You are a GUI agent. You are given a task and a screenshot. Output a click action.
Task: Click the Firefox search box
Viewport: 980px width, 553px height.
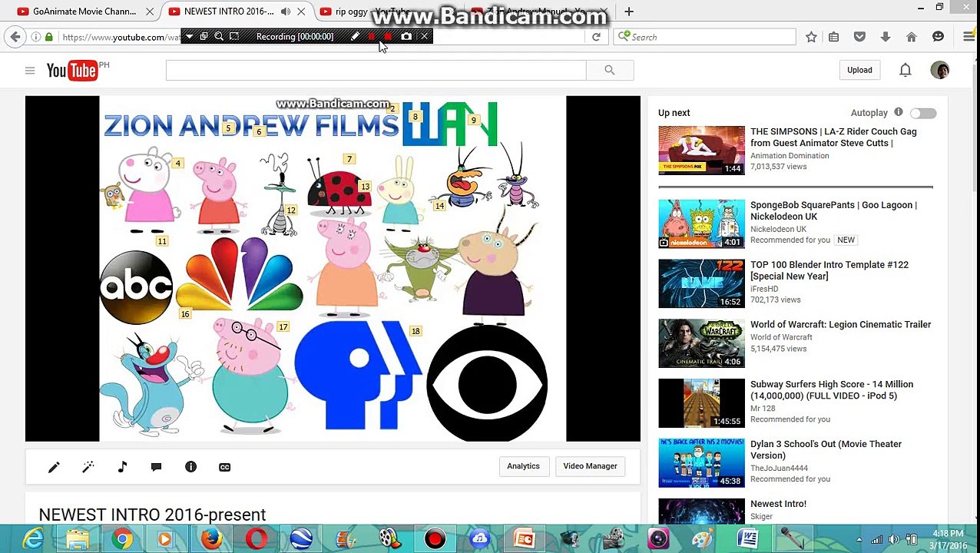click(704, 37)
